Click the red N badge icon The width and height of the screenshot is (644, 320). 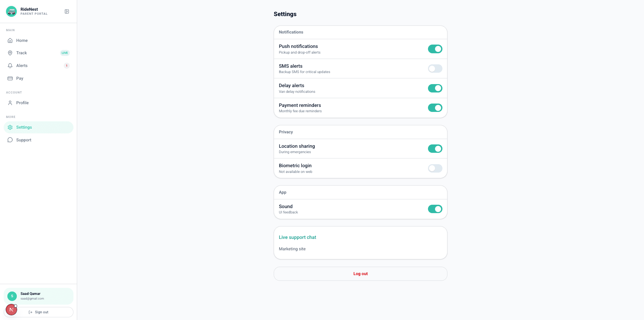(11, 310)
